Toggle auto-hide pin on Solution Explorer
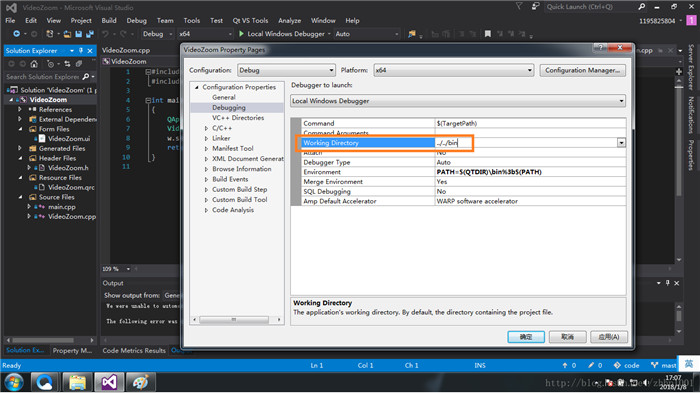The height and width of the screenshot is (393, 700). tap(81, 51)
